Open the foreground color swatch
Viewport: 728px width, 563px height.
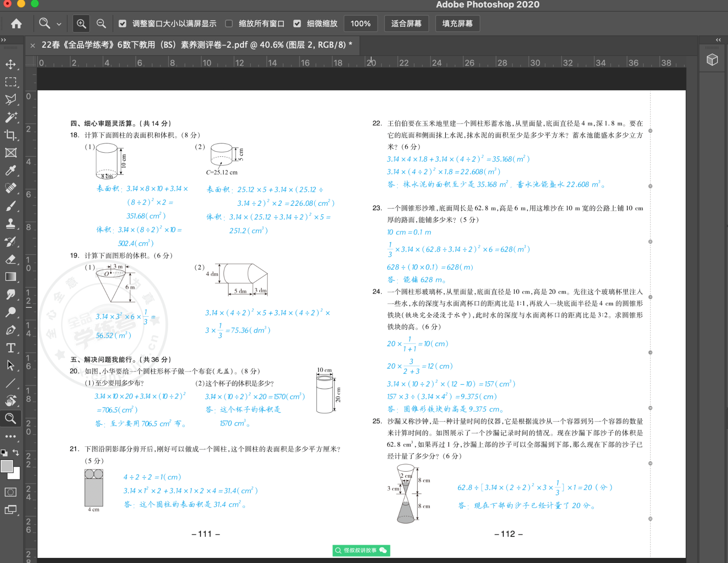click(7, 466)
